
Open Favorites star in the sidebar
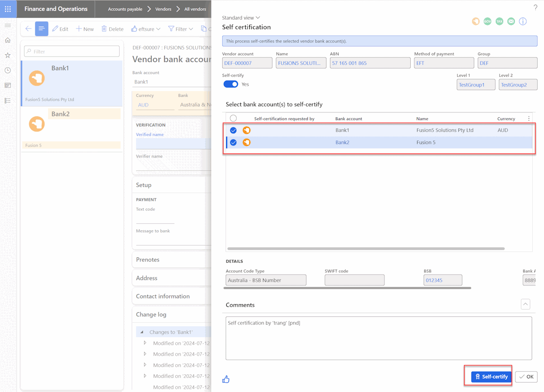tap(8, 55)
